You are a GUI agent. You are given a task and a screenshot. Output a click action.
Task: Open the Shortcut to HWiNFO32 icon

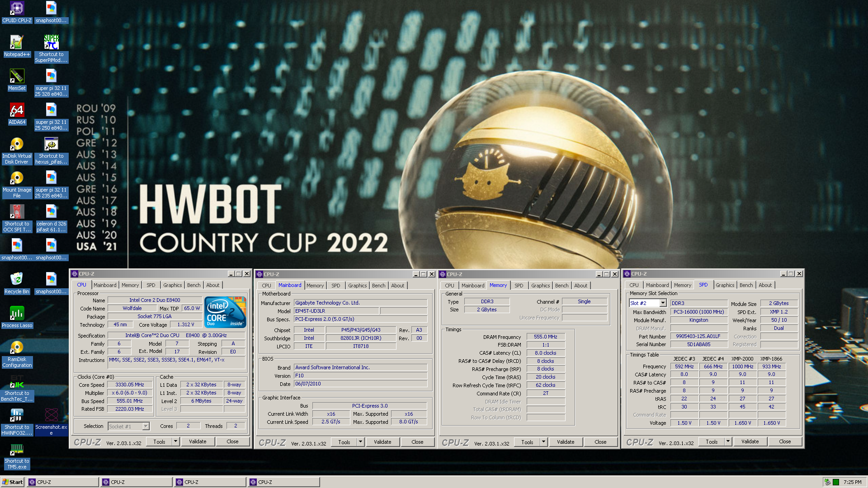tap(17, 422)
